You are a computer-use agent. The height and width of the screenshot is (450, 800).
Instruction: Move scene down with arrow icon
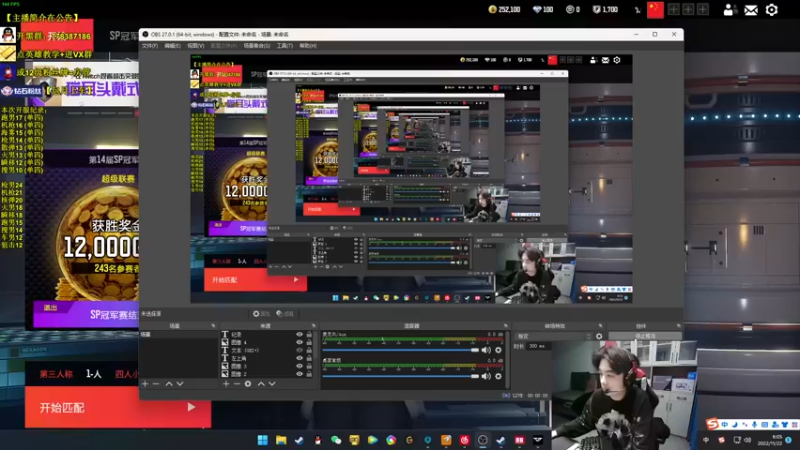pyautogui.click(x=180, y=384)
